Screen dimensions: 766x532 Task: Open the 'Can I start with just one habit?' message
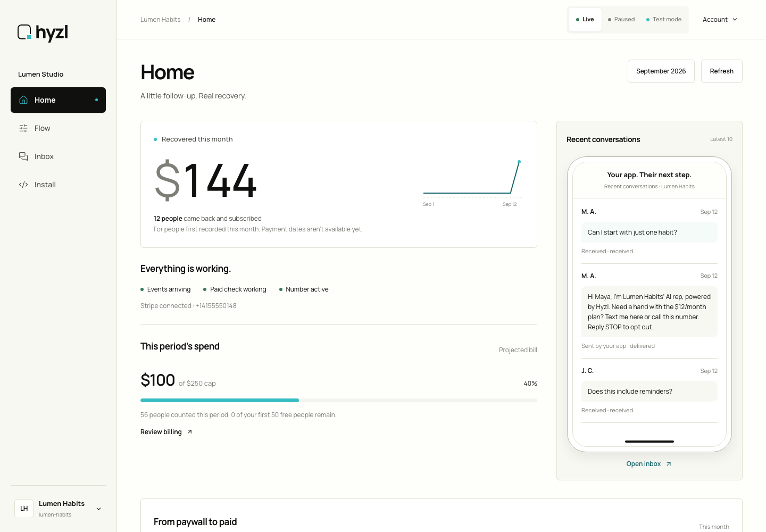(x=650, y=232)
